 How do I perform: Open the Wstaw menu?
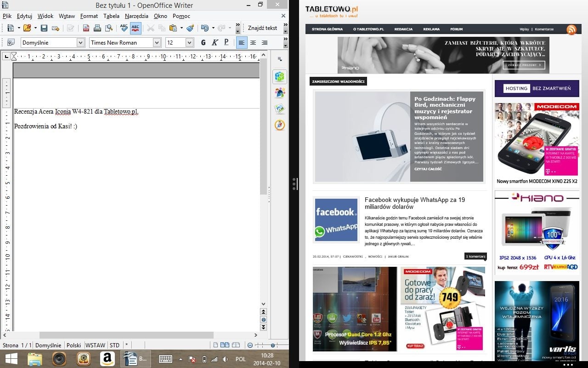tap(67, 16)
